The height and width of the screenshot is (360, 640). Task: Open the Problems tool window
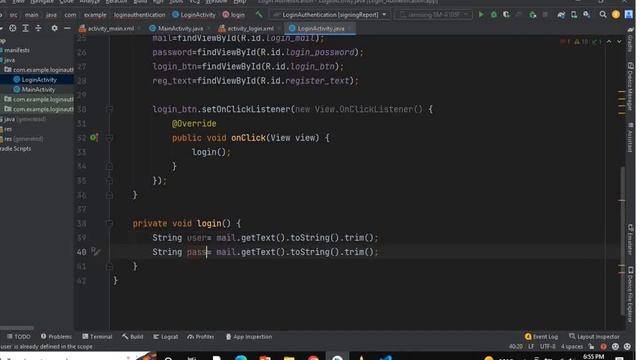click(x=56, y=337)
